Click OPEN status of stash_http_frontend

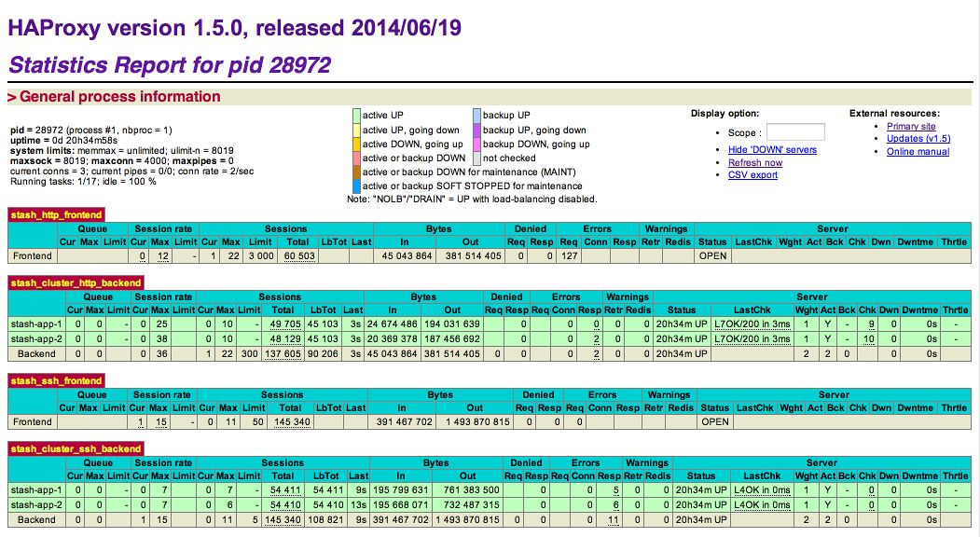pos(713,255)
